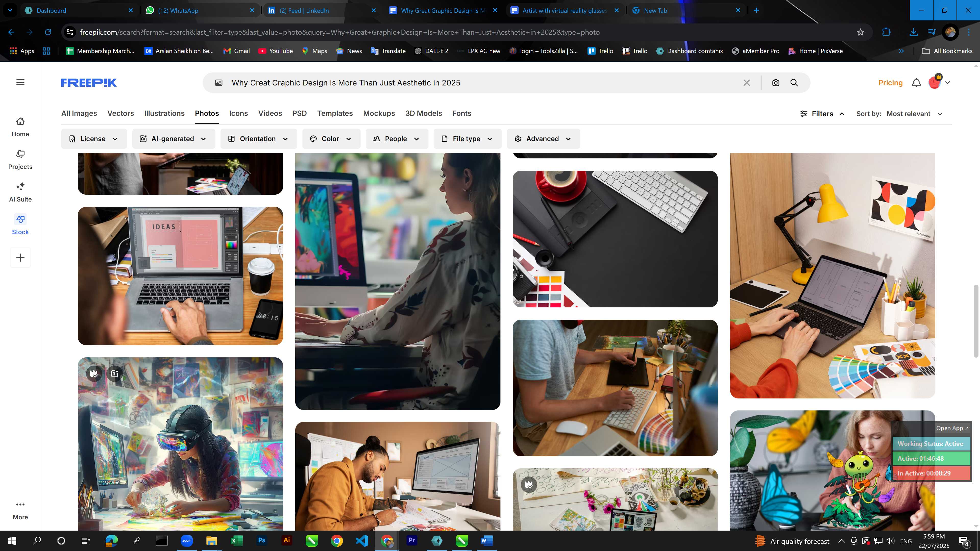Viewport: 980px width, 551px height.
Task: Switch to Fonts tab
Action: [462, 113]
